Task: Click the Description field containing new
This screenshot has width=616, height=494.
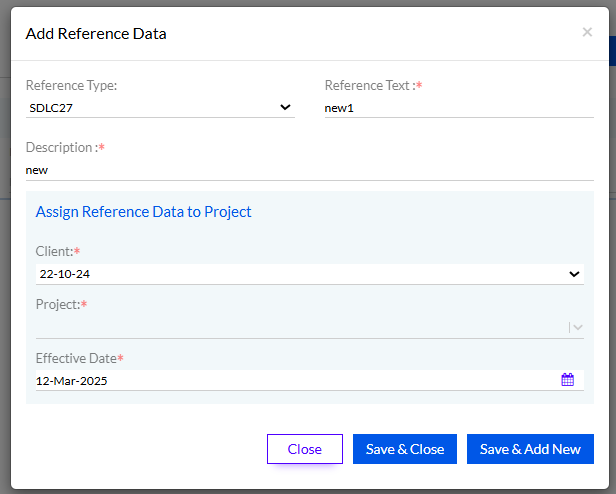Action: click(x=310, y=170)
